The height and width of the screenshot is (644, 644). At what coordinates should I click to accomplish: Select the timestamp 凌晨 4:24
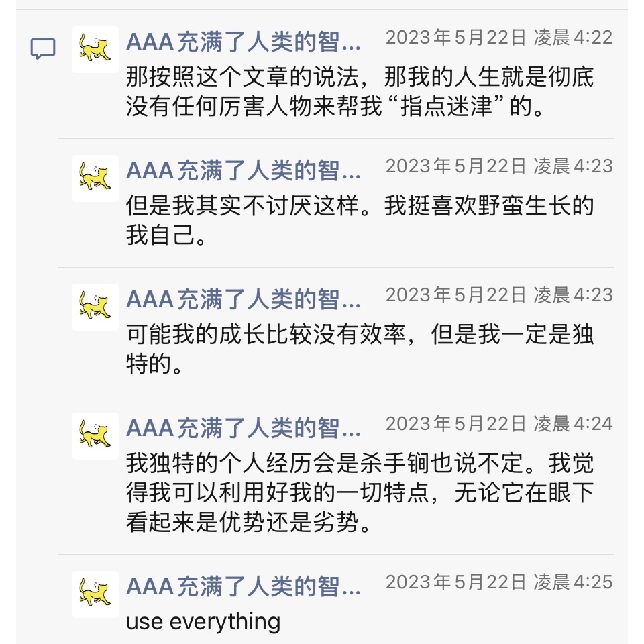(x=498, y=424)
